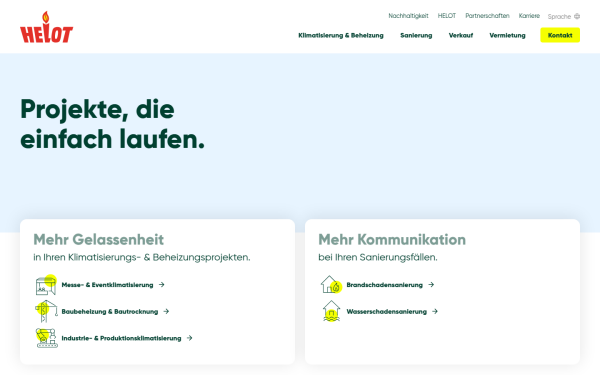Open Partnerschaften top link
This screenshot has width=600, height=375.
(x=487, y=16)
